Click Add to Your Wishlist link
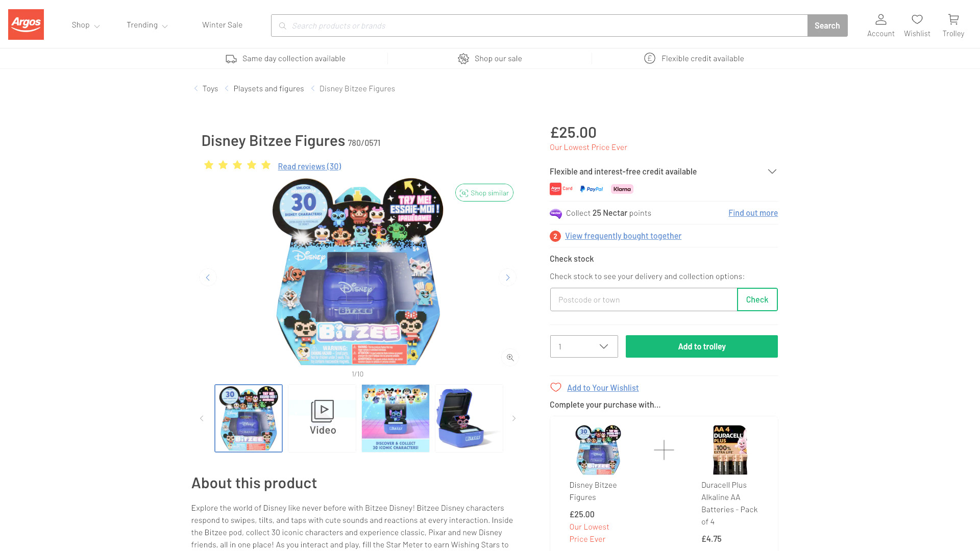 pyautogui.click(x=602, y=388)
